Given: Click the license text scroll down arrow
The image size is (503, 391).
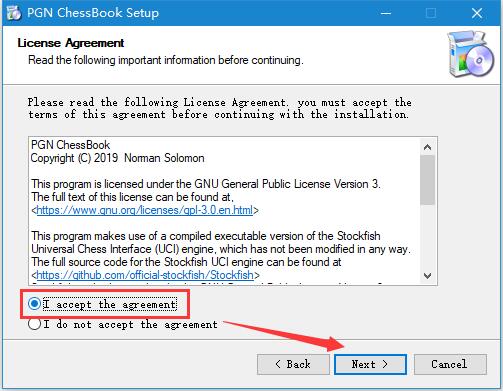Looking at the screenshot, I should coord(427,276).
